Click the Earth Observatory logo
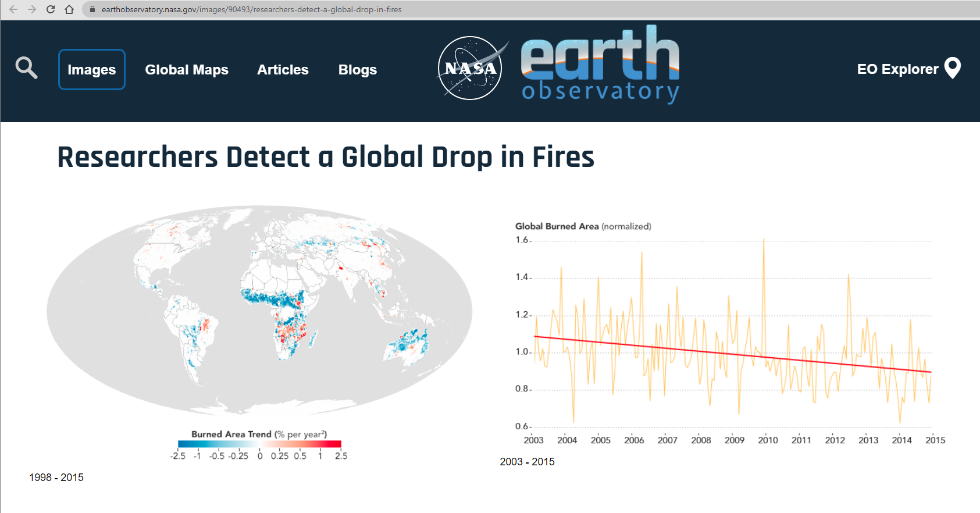Image resolution: width=980 pixels, height=513 pixels. point(600,65)
